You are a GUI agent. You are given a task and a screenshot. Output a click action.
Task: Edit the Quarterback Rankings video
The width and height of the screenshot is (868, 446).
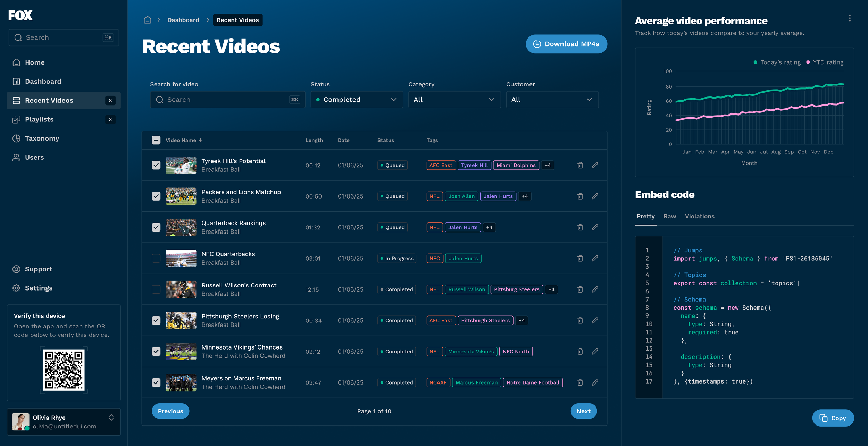click(595, 227)
